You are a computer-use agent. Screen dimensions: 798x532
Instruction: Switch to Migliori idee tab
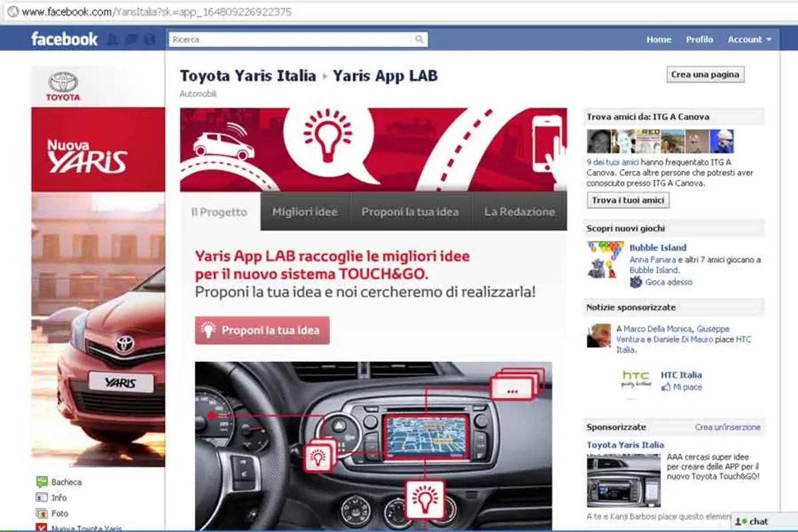tap(305, 212)
